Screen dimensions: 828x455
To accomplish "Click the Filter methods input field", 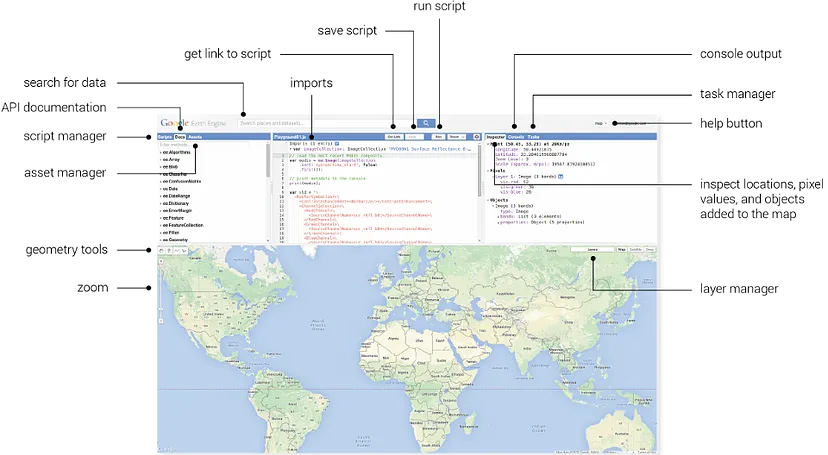I will click(x=203, y=145).
